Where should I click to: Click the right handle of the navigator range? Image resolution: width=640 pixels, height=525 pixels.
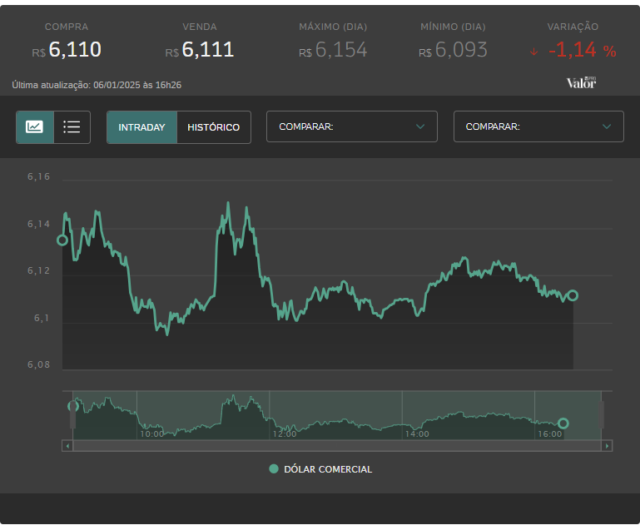pyautogui.click(x=601, y=415)
